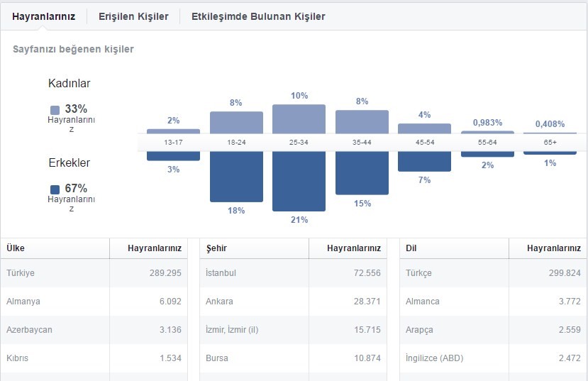The image size is (588, 381).
Task: Click the women 25-34 bar showing 10%
Action: click(x=299, y=119)
